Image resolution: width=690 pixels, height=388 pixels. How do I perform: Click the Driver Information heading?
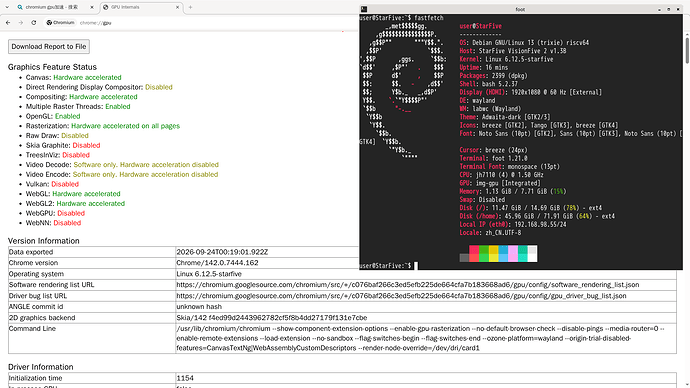click(40, 367)
